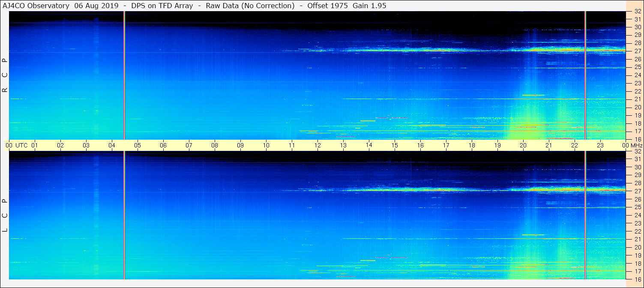This screenshot has height=288, width=644.
Task: Click the 12 hour label on time axis
Action: point(318,145)
